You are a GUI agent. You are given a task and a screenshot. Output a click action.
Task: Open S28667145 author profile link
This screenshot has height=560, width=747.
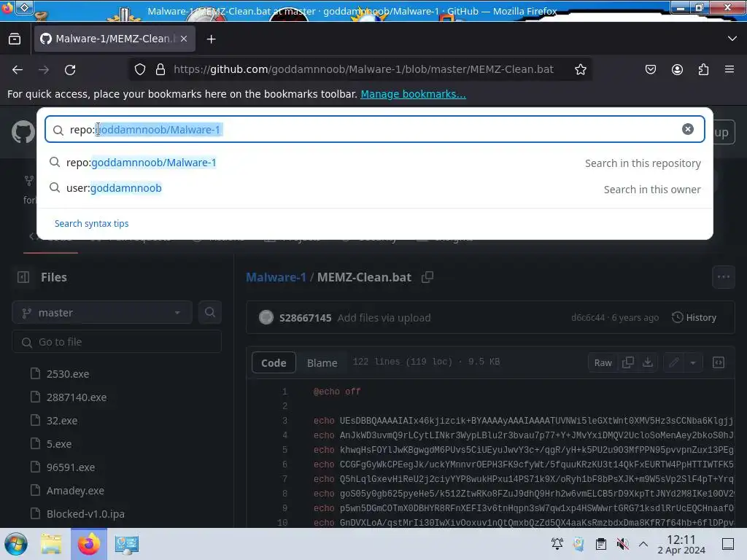pyautogui.click(x=305, y=318)
